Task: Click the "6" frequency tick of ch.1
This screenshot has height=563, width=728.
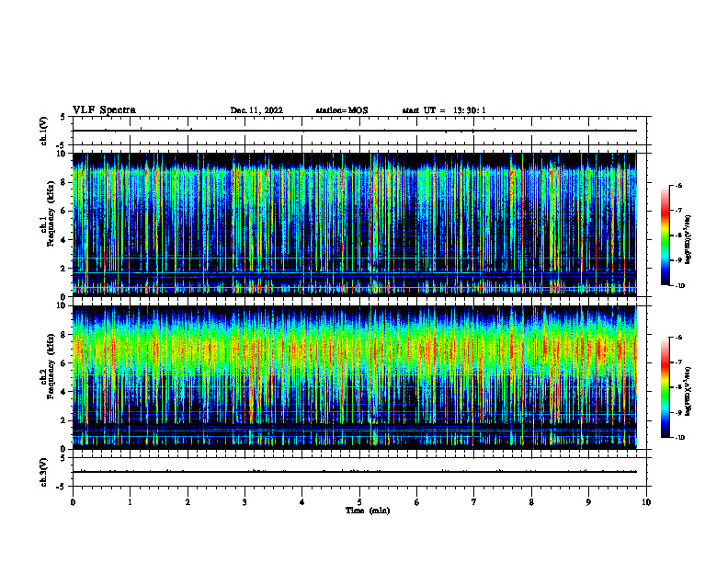Action: [63, 212]
